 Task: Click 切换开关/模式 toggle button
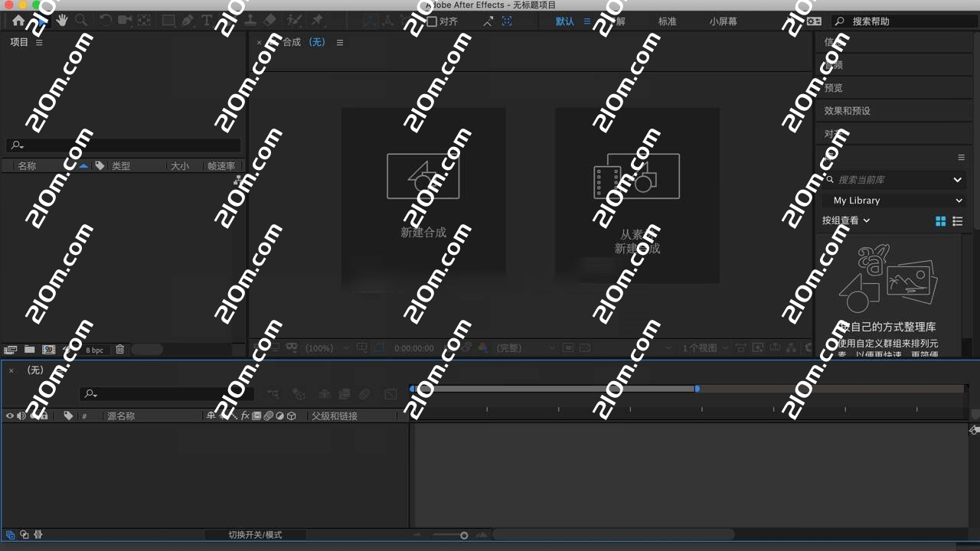tap(255, 535)
